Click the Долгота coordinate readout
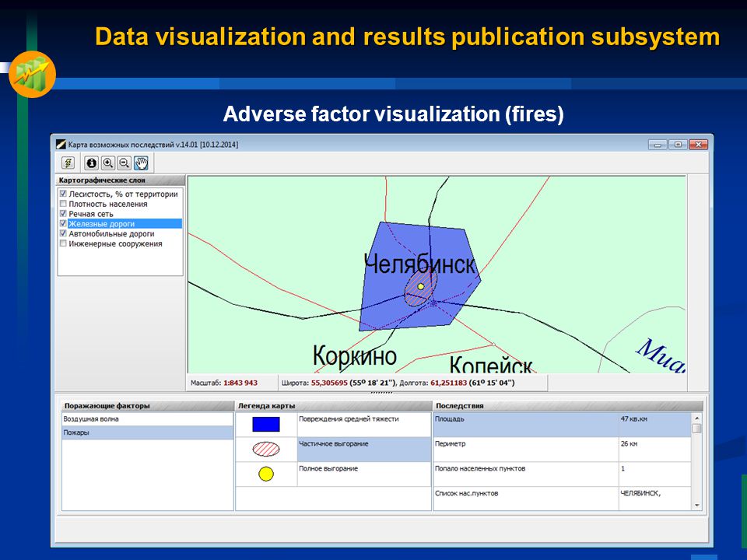The height and width of the screenshot is (560, 747). pos(457,383)
